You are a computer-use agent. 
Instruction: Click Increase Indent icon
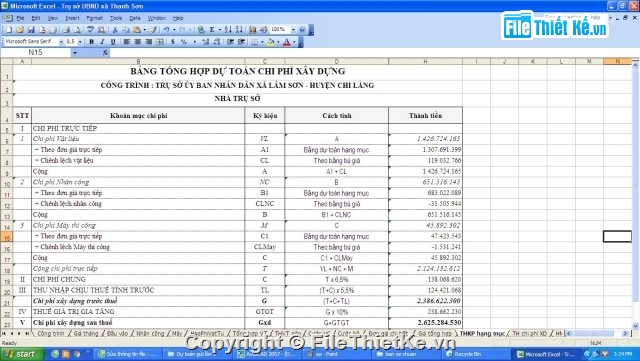(241, 42)
